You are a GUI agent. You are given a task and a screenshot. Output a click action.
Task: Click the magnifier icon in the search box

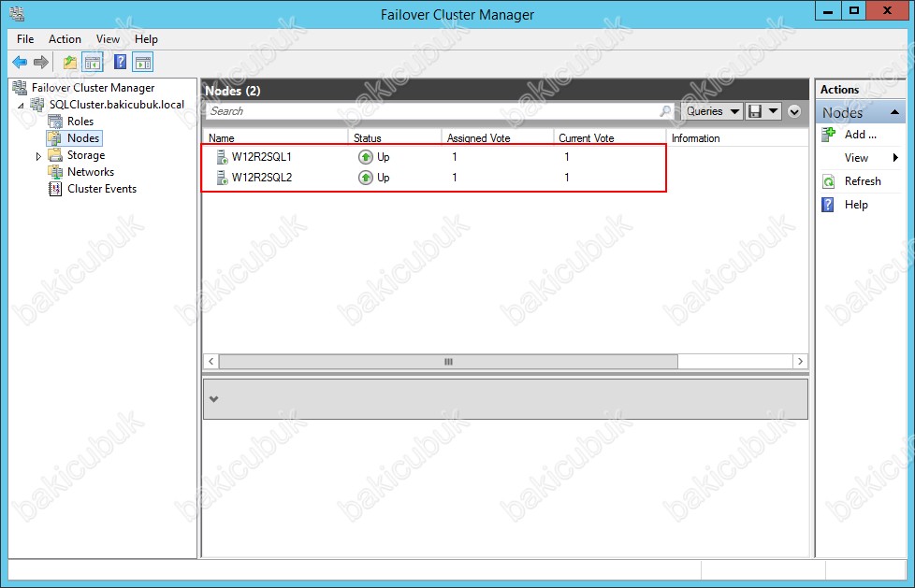pyautogui.click(x=664, y=111)
